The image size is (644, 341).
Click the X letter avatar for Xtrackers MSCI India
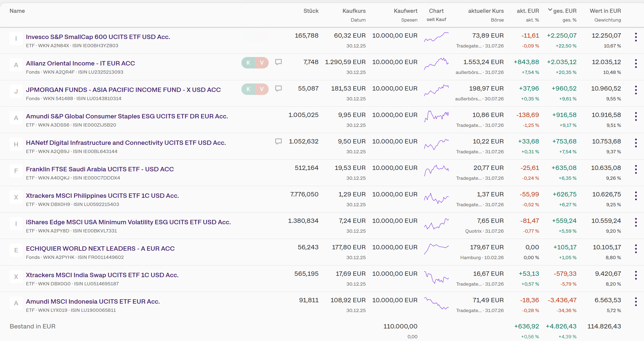click(16, 277)
